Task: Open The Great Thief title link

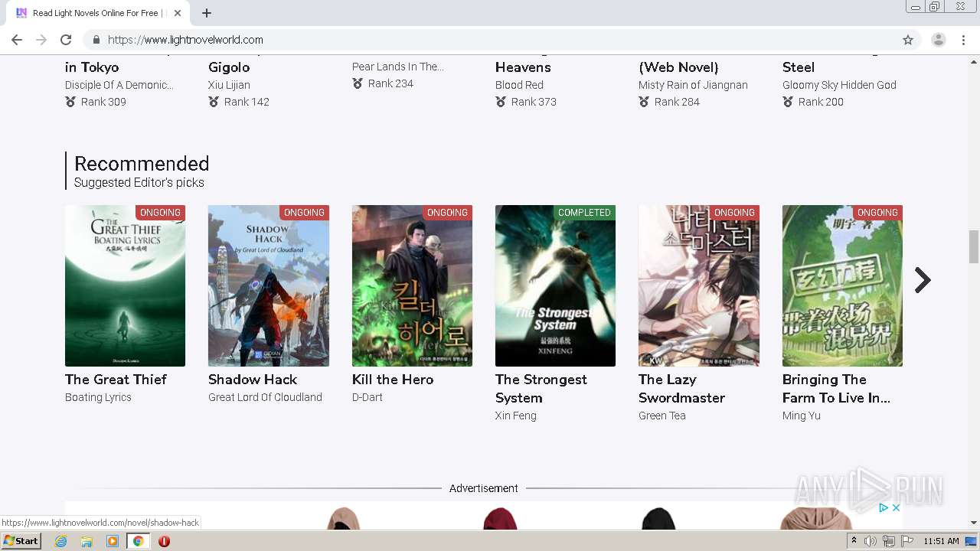Action: click(x=116, y=380)
